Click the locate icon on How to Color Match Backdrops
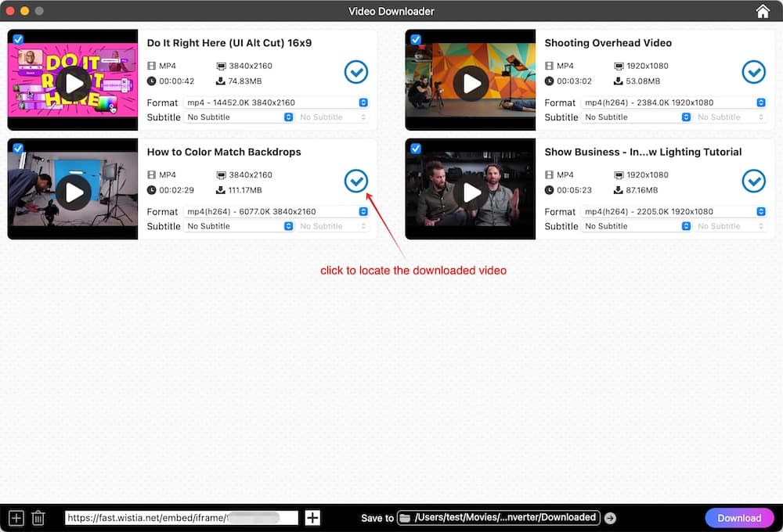 point(355,181)
